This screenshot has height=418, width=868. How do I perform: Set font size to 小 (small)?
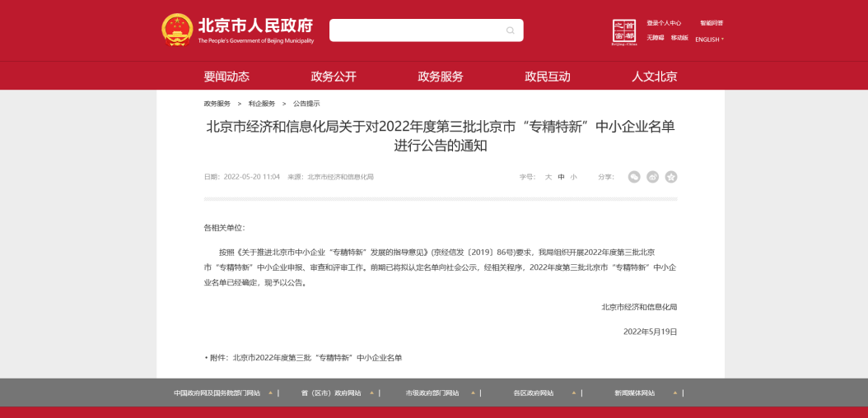click(573, 177)
